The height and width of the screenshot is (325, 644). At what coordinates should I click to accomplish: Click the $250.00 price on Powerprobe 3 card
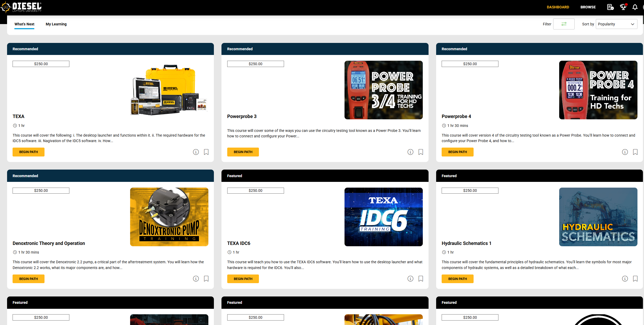pyautogui.click(x=255, y=64)
